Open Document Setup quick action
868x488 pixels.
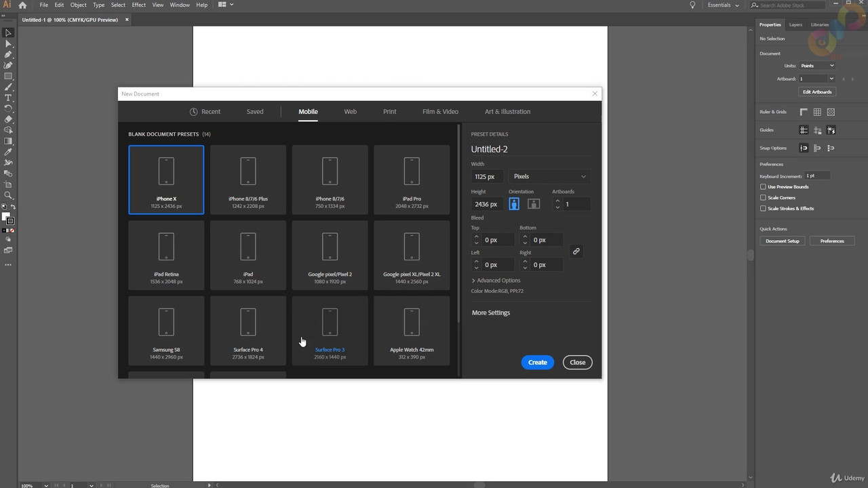click(783, 241)
